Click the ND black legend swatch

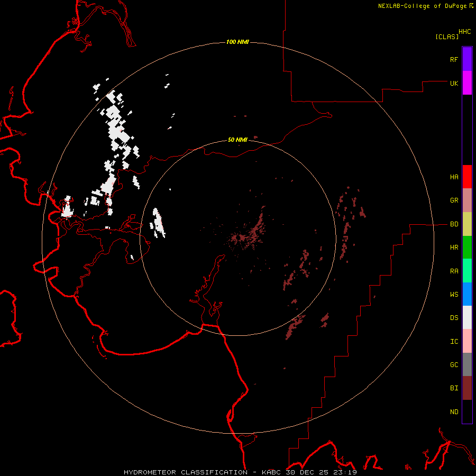point(467,411)
